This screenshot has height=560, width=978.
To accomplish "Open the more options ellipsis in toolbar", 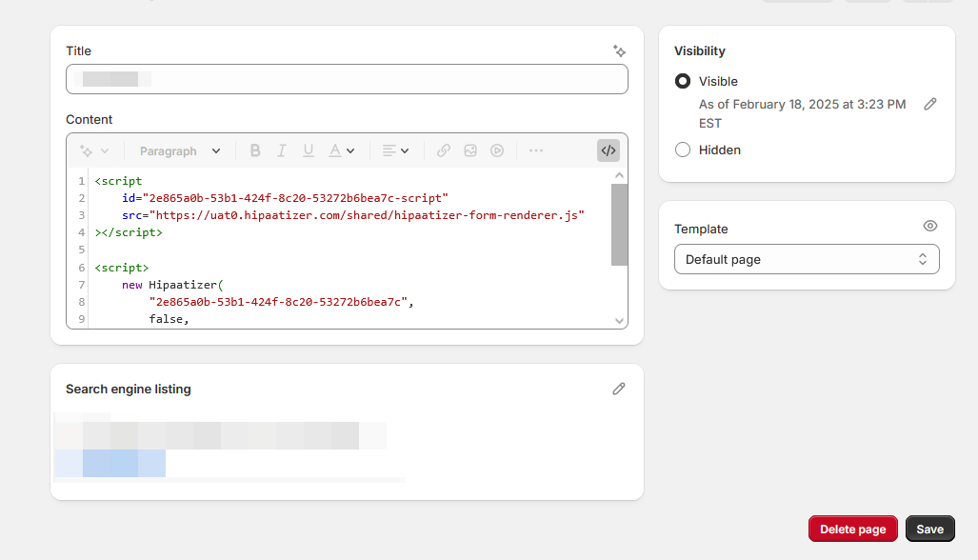I will 536,150.
